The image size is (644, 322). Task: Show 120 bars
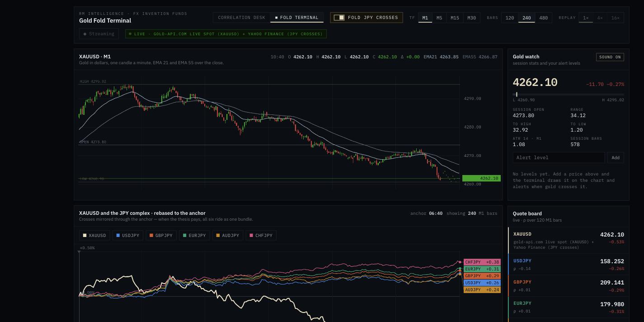pos(510,18)
